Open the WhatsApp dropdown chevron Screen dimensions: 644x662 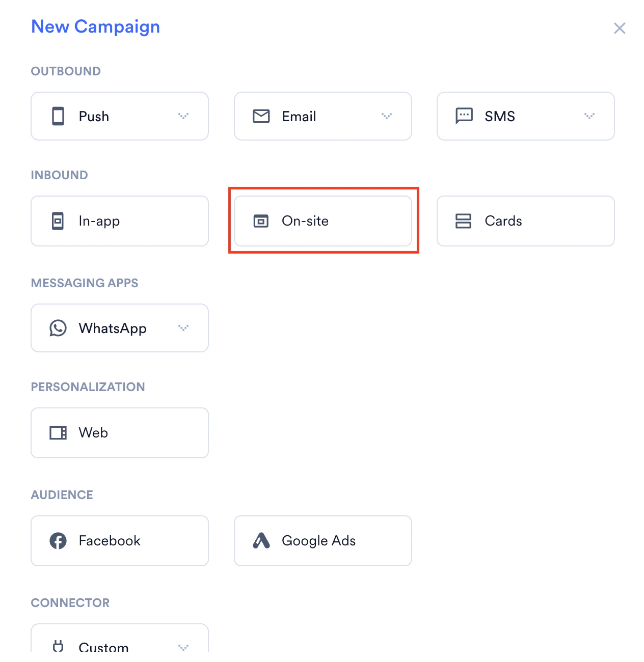click(183, 328)
